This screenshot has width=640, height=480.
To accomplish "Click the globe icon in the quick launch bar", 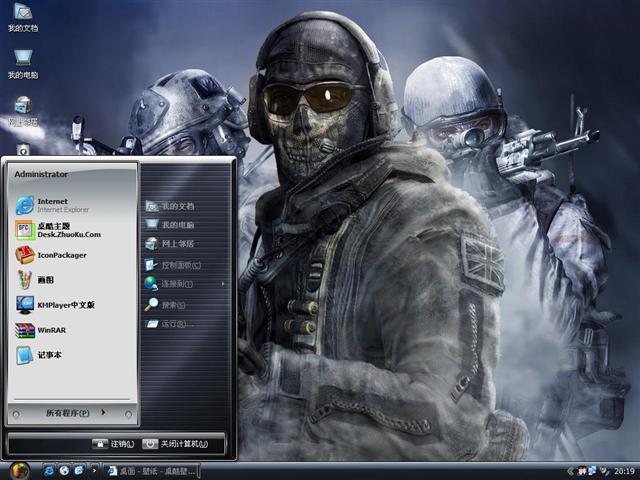I will tap(64, 471).
